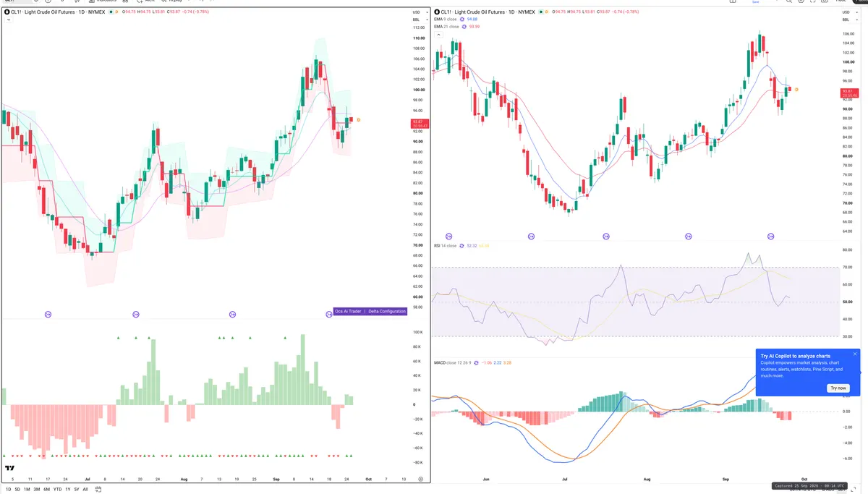Click the orange D marker beside right chart's last candle
This screenshot has width=868, height=494.
(x=796, y=89)
